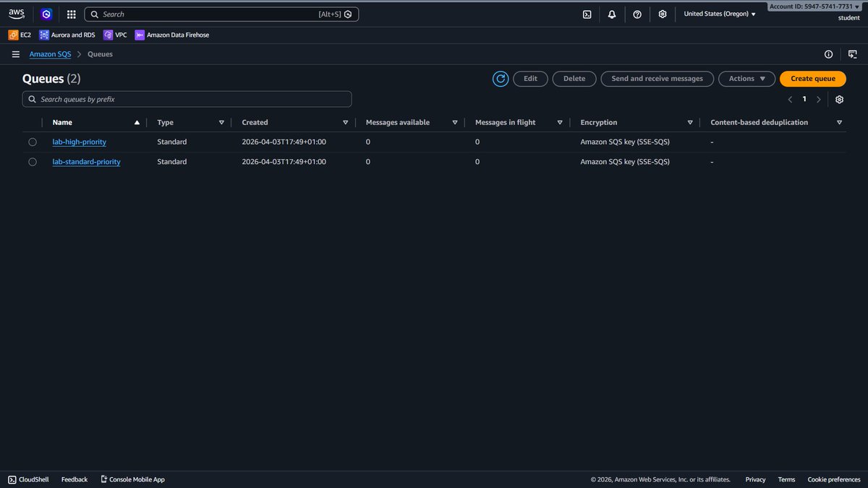The height and width of the screenshot is (488, 868).
Task: Refresh the queues list
Action: coord(501,79)
